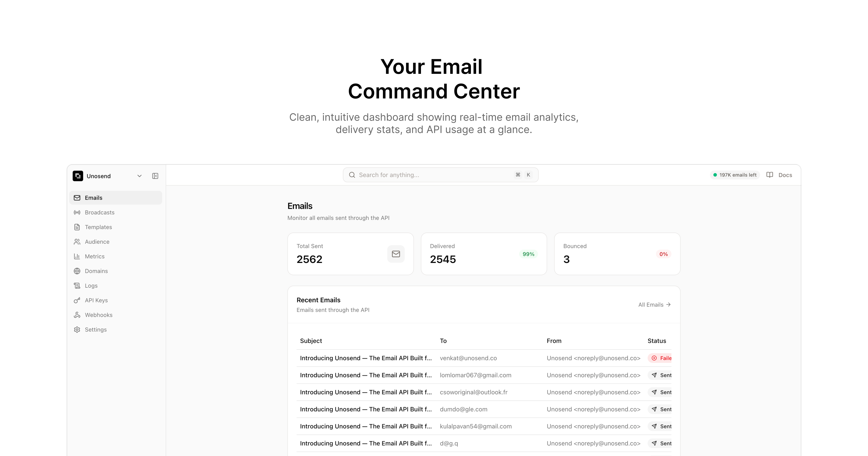This screenshot has width=868, height=456.
Task: Go to Audience in sidebar
Action: point(97,242)
